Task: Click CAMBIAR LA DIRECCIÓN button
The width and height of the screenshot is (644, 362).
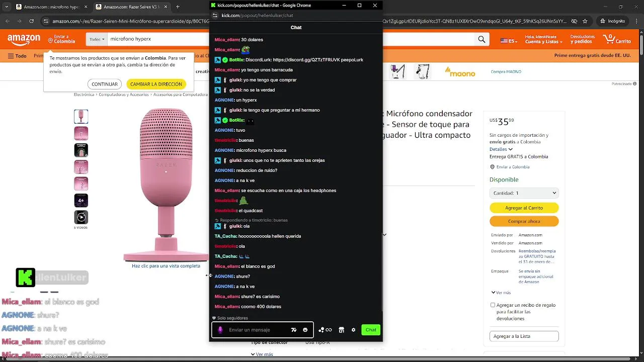Action: [156, 84]
